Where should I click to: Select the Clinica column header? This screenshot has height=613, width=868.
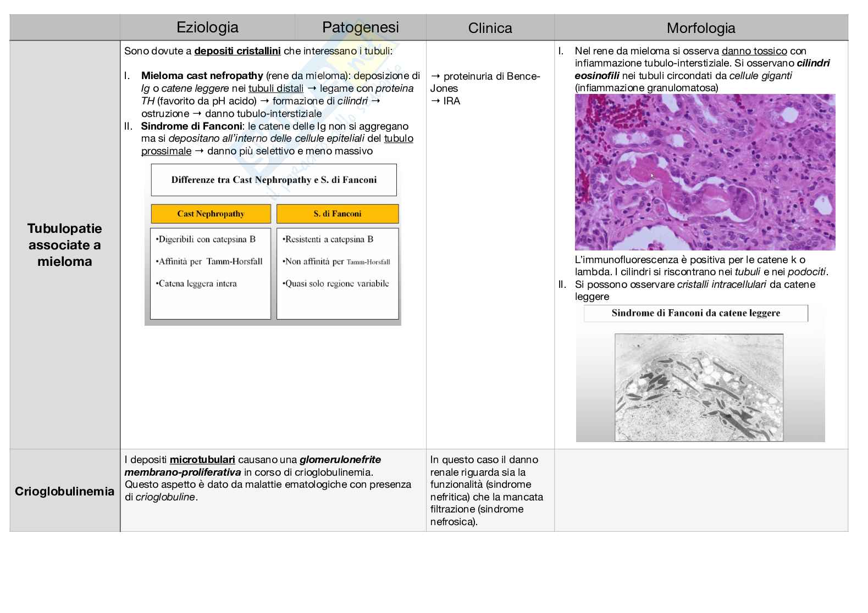[490, 28]
